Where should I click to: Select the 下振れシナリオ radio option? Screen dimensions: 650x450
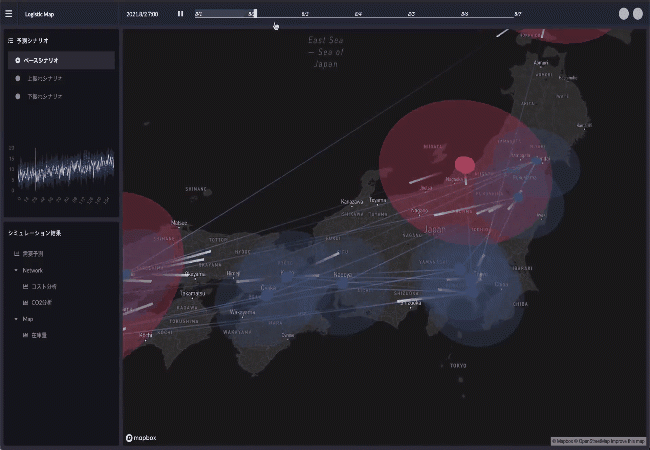tap(18, 96)
